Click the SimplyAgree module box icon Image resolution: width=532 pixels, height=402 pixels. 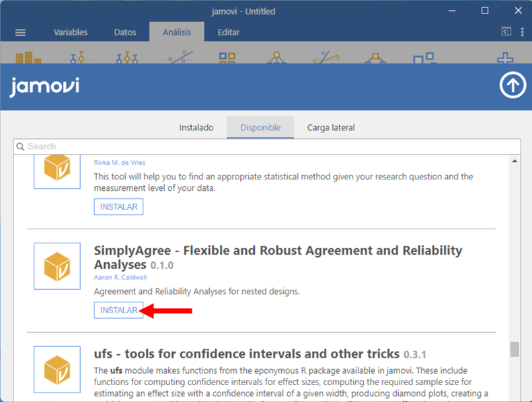coord(57,267)
